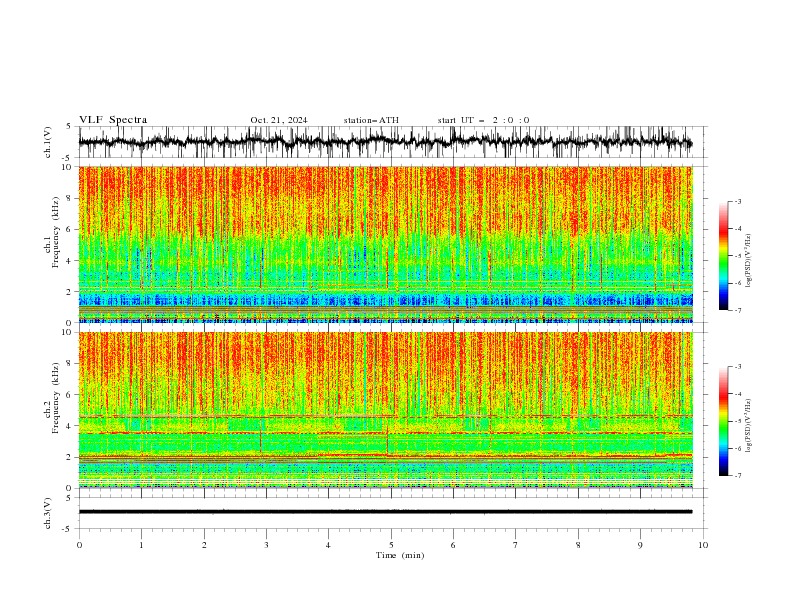This screenshot has height=612, width=792.
Task: Click the ch.2 spectrogram panel
Action: (x=386, y=410)
